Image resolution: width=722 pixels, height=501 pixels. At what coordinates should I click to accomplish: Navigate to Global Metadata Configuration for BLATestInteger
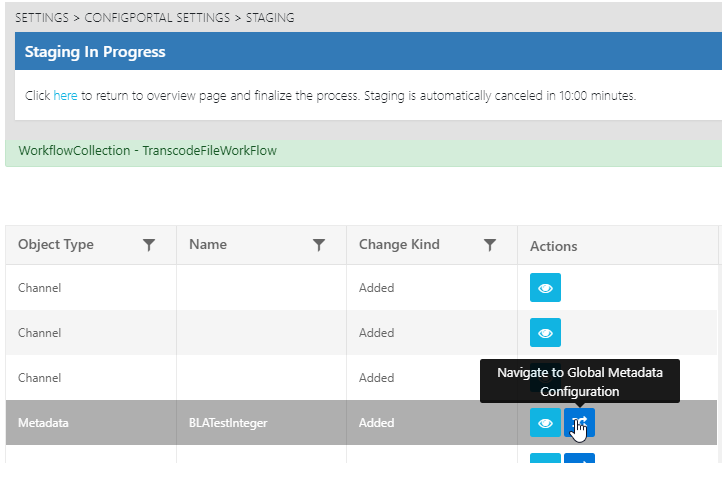[579, 423]
